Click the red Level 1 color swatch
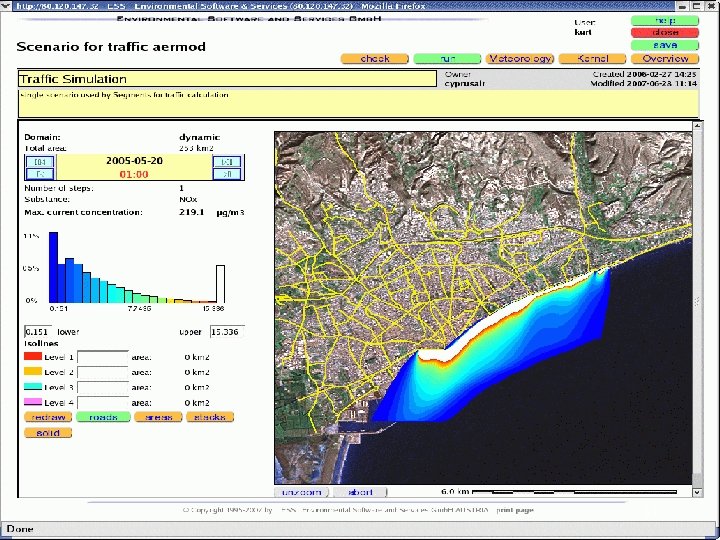The width and height of the screenshot is (720, 540). pos(33,356)
